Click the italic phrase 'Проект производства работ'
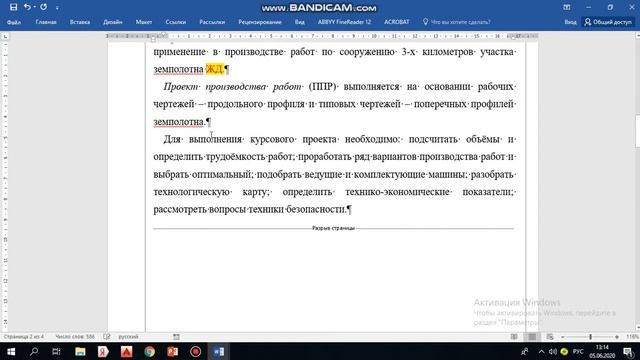This screenshot has width=640, height=360. click(x=232, y=87)
